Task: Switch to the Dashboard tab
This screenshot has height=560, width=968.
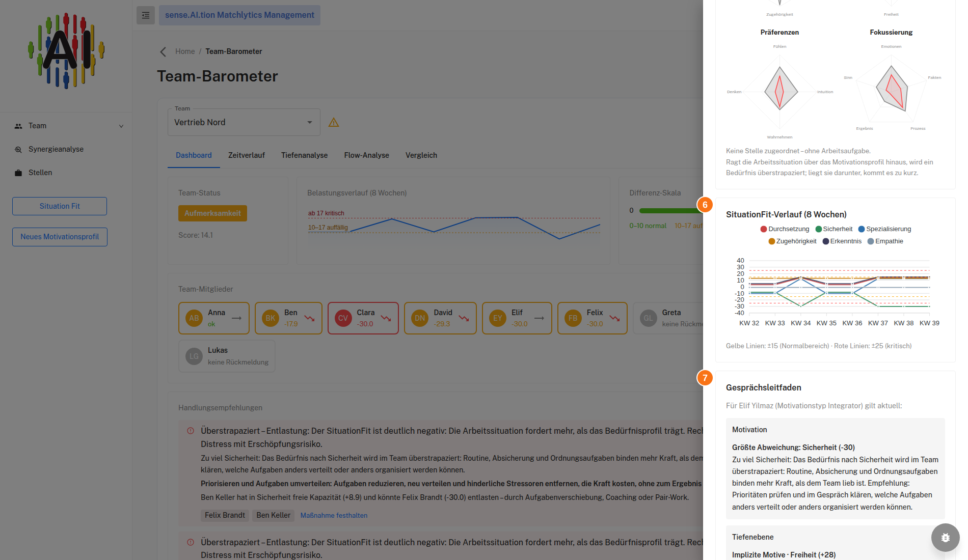Action: [194, 155]
